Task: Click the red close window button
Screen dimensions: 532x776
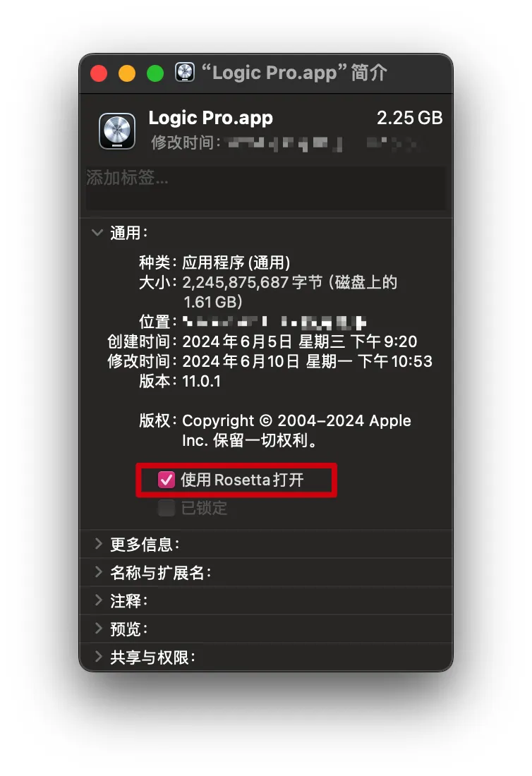Action: pos(99,73)
